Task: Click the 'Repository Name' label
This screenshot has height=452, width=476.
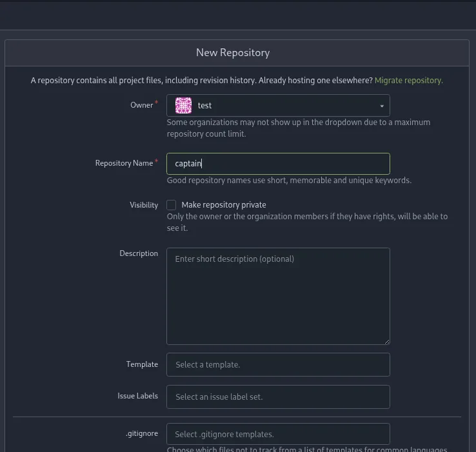Action: tap(124, 163)
